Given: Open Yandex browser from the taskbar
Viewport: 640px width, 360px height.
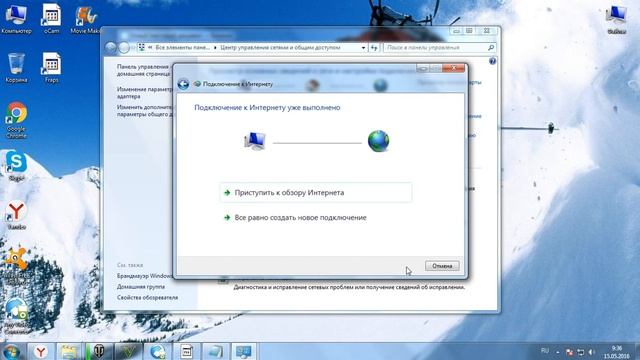Looking at the screenshot, I should 40,351.
